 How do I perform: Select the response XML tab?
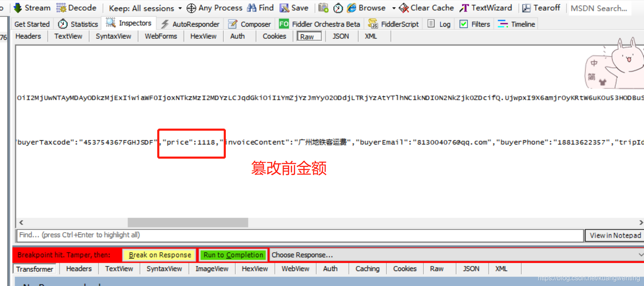[x=501, y=269]
